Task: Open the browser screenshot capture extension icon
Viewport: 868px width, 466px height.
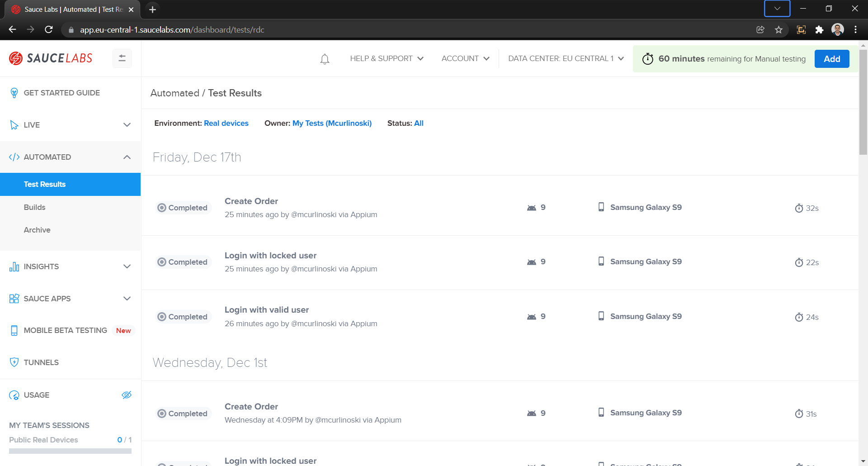Action: click(801, 29)
